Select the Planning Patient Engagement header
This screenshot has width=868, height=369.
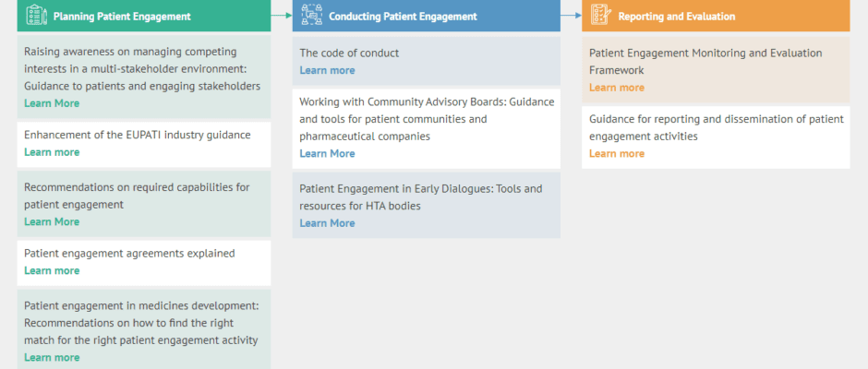click(x=122, y=17)
